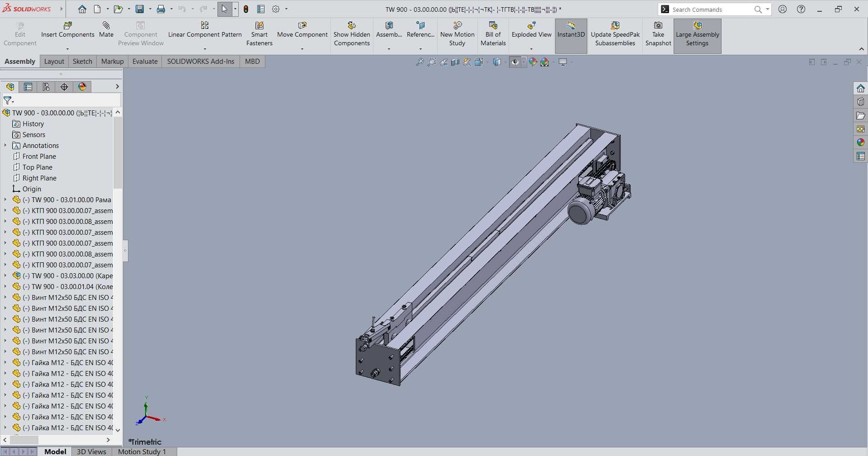Click the Open file icon

pos(118,9)
